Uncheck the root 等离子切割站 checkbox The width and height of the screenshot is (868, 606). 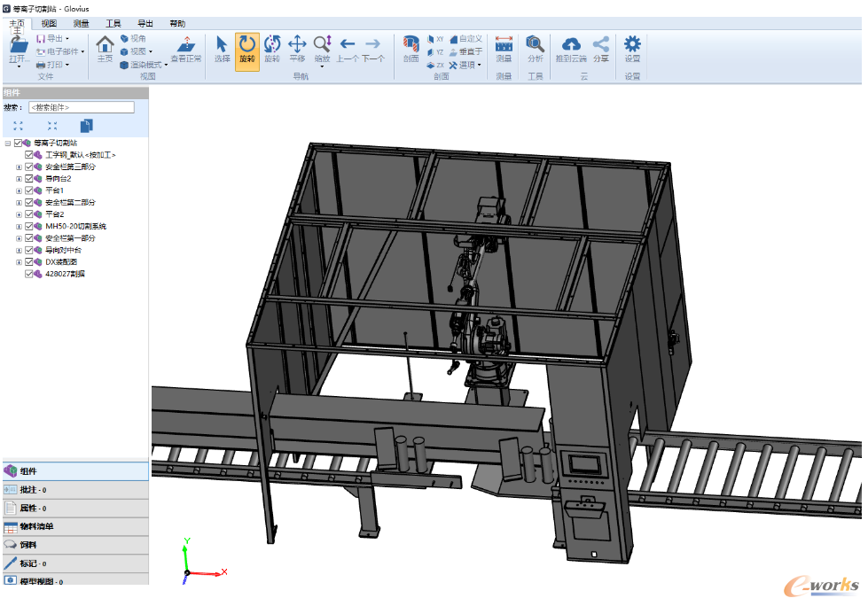(x=18, y=143)
